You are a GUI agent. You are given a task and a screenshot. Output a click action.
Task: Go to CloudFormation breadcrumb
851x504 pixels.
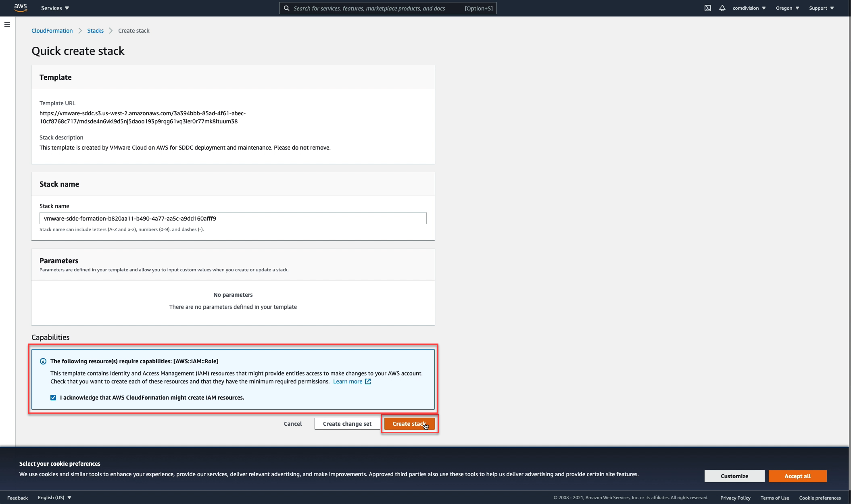[52, 31]
